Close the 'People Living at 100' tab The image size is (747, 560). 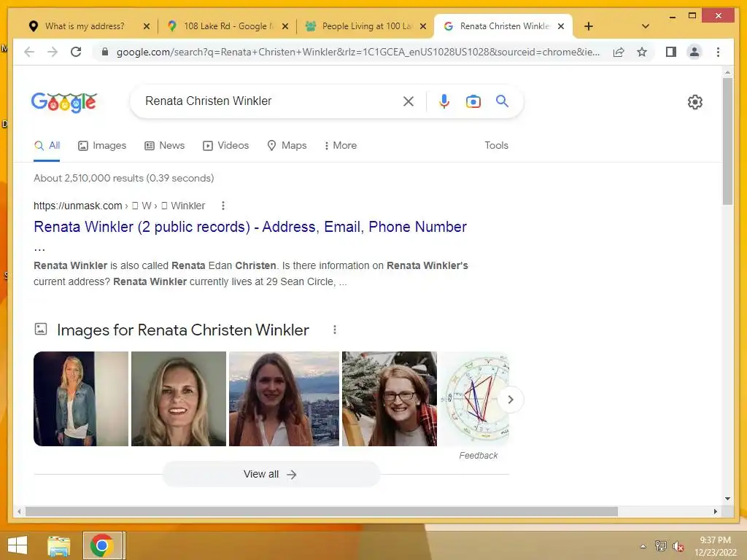tap(422, 26)
